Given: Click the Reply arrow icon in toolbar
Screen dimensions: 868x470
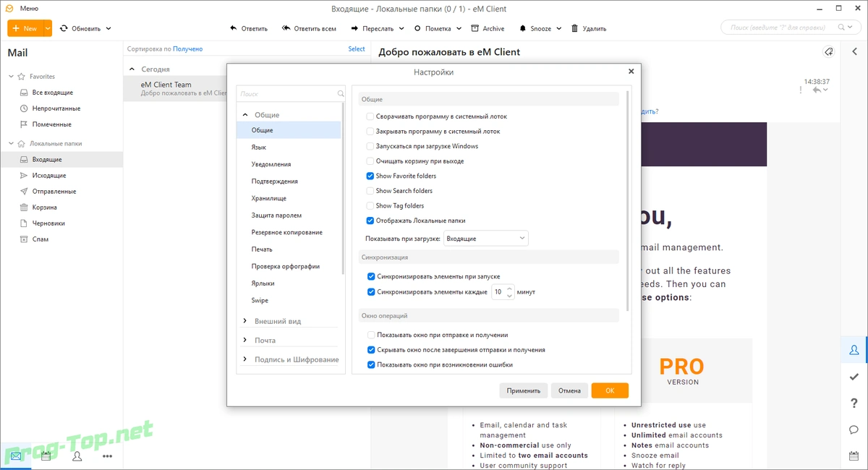Looking at the screenshot, I should coord(233,28).
